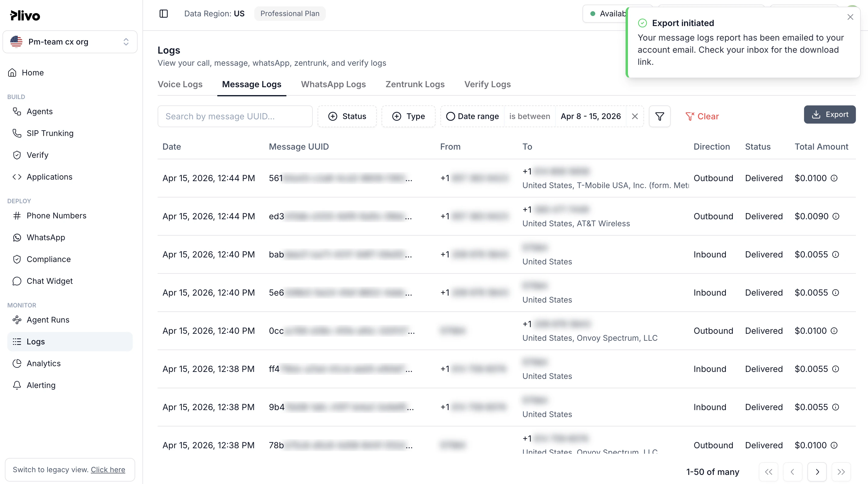Open the row with UUID starting 561
The height and width of the screenshot is (484, 868).
[x=506, y=178]
